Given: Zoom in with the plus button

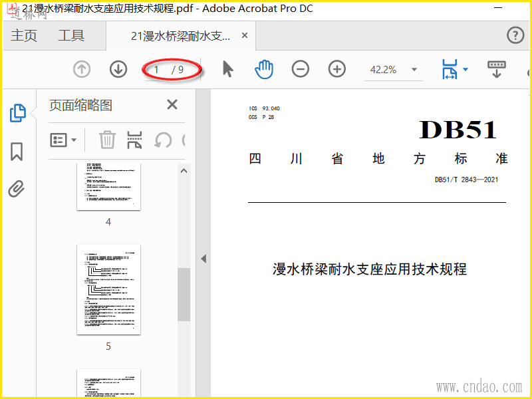Looking at the screenshot, I should (337, 69).
